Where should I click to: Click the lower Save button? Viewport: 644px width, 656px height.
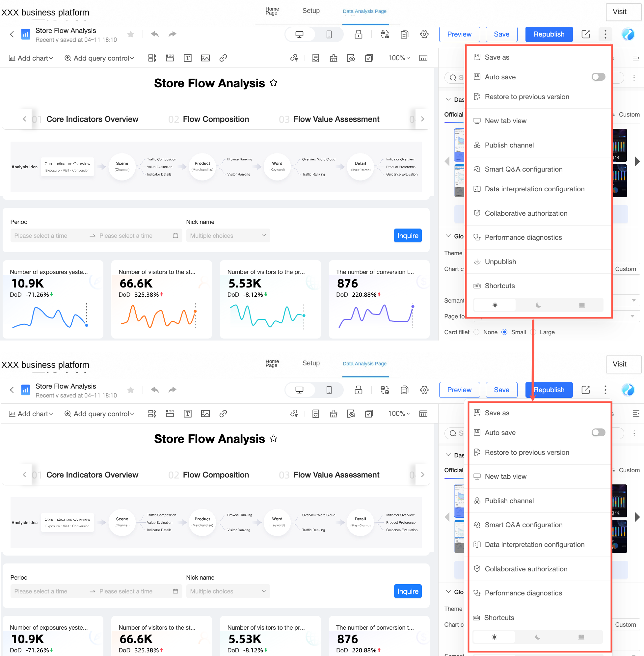501,390
